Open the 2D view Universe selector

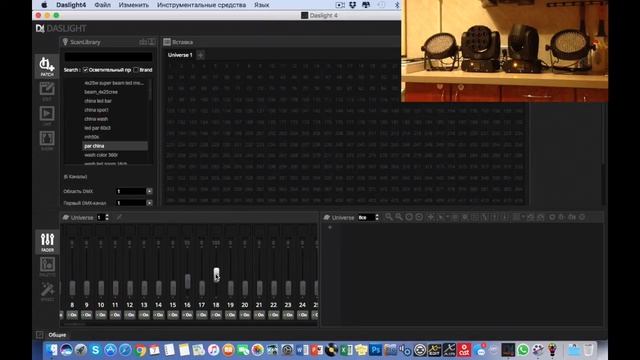[x=369, y=218]
